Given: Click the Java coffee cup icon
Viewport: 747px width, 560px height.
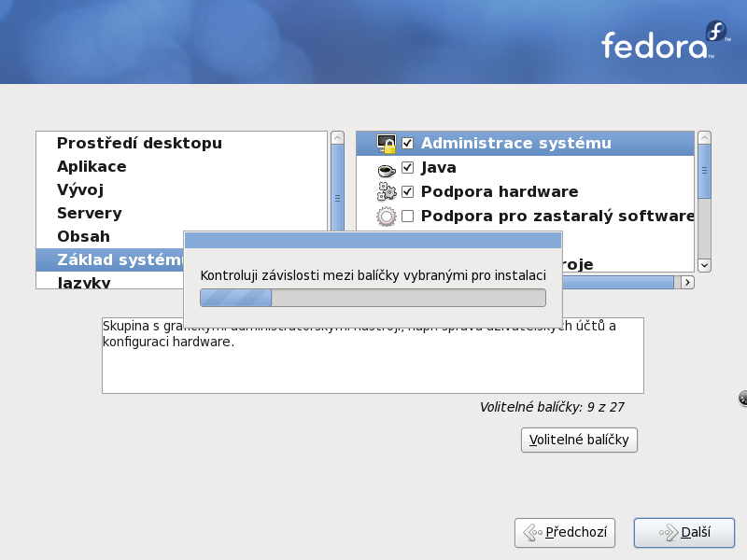Looking at the screenshot, I should (x=387, y=169).
